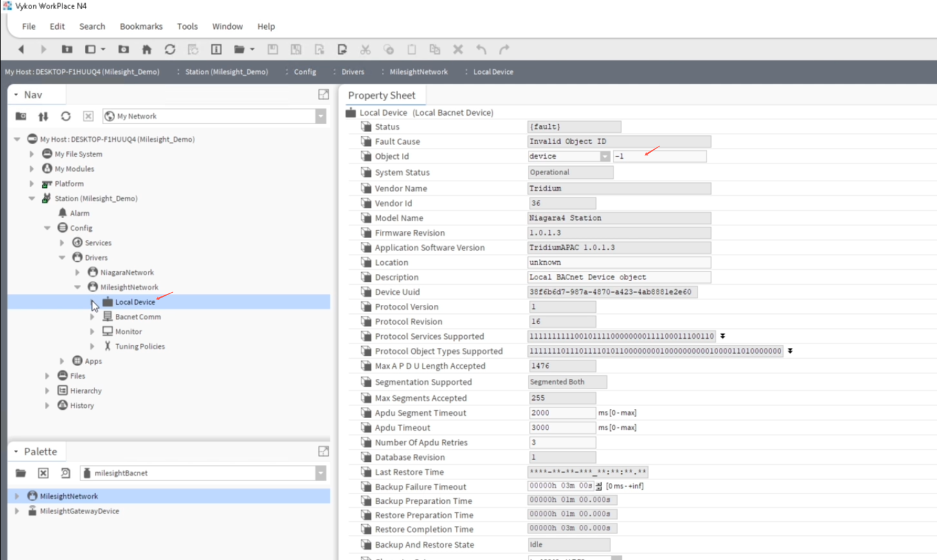Viewport: 937px width, 560px height.
Task: Select the Alarm tree item
Action: [79, 213]
